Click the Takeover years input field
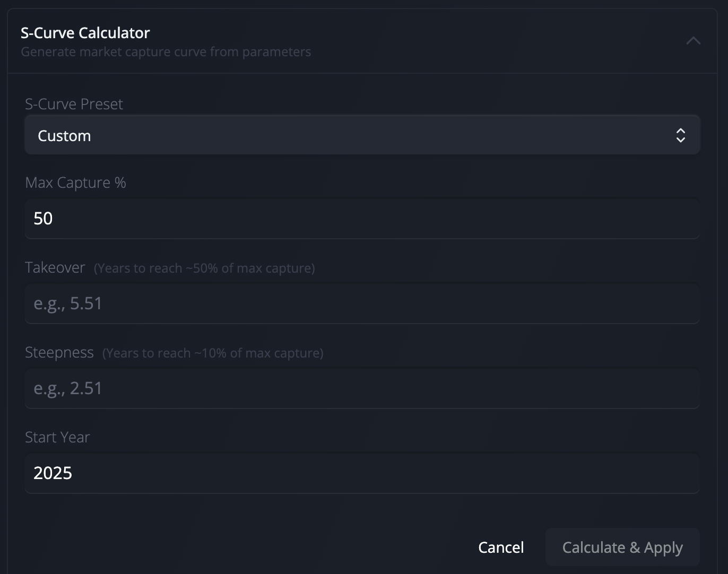The image size is (728, 574). (x=362, y=303)
